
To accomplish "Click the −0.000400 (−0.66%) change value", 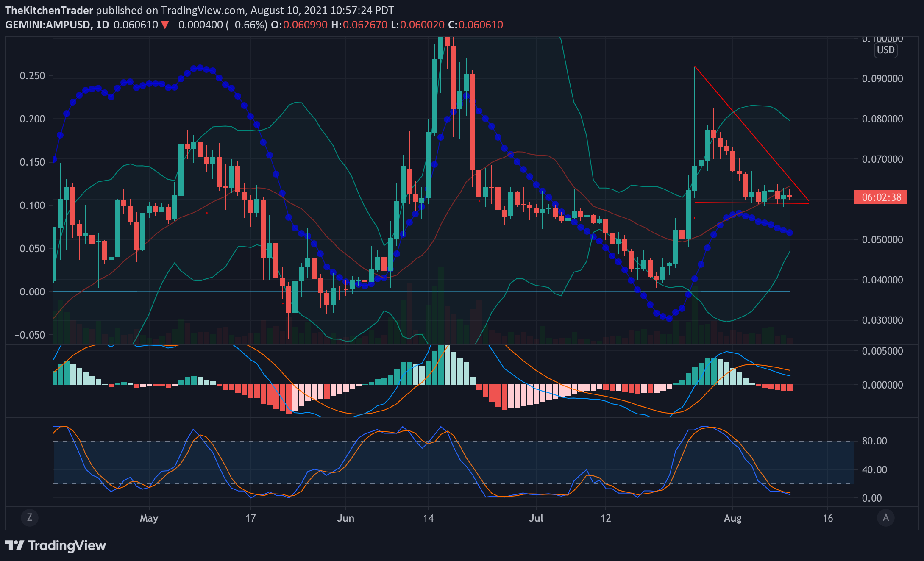I will [x=220, y=25].
